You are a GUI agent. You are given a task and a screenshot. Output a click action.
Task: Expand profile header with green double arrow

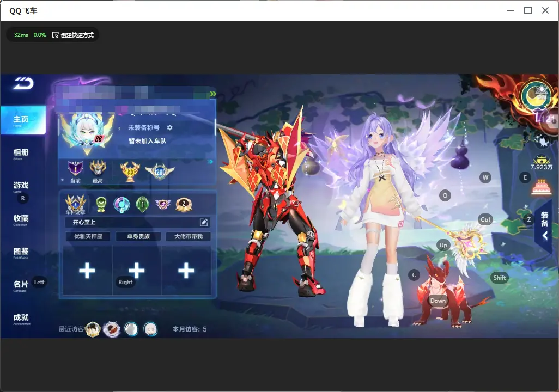213,94
